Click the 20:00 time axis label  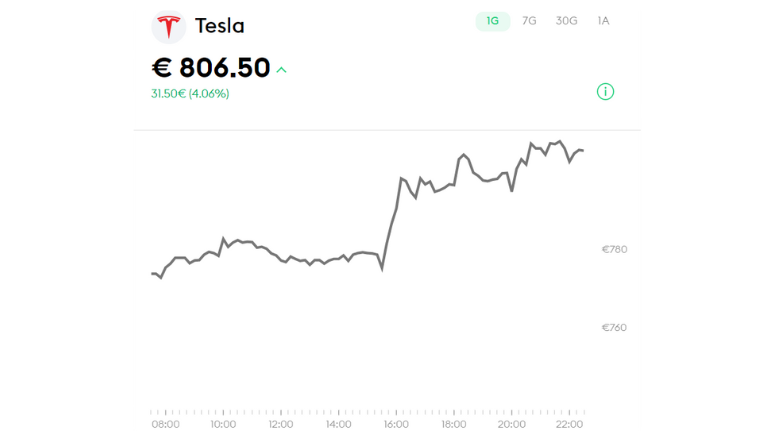coord(512,424)
